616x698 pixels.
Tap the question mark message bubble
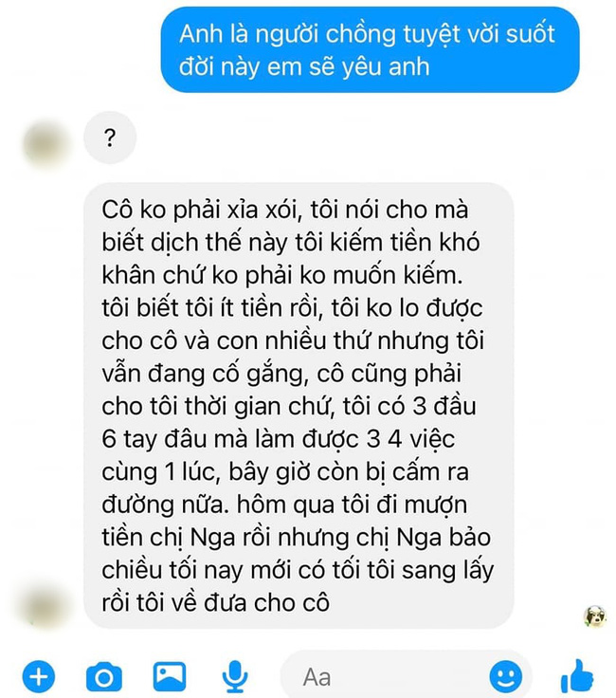coord(110,138)
